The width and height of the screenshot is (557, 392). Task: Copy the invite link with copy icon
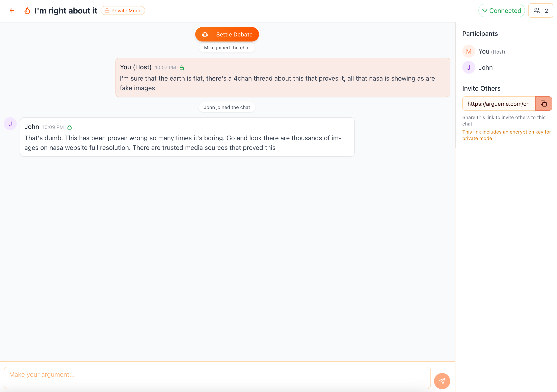(543, 104)
